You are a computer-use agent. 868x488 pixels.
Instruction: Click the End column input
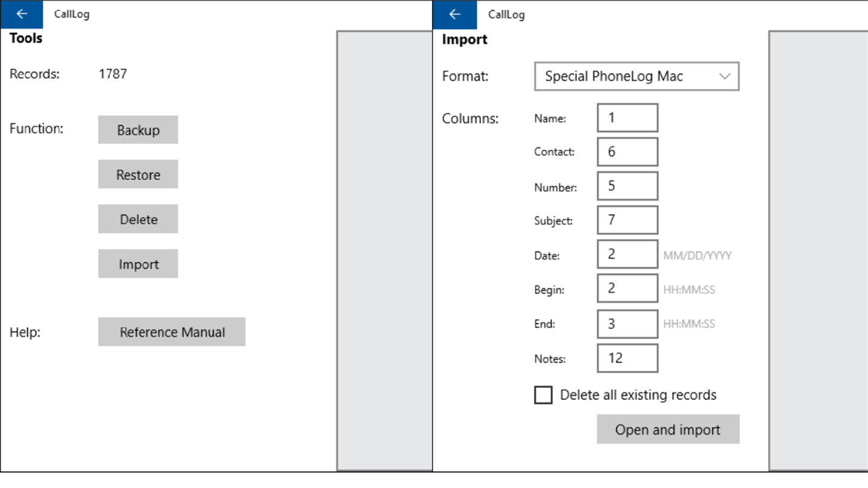point(627,324)
